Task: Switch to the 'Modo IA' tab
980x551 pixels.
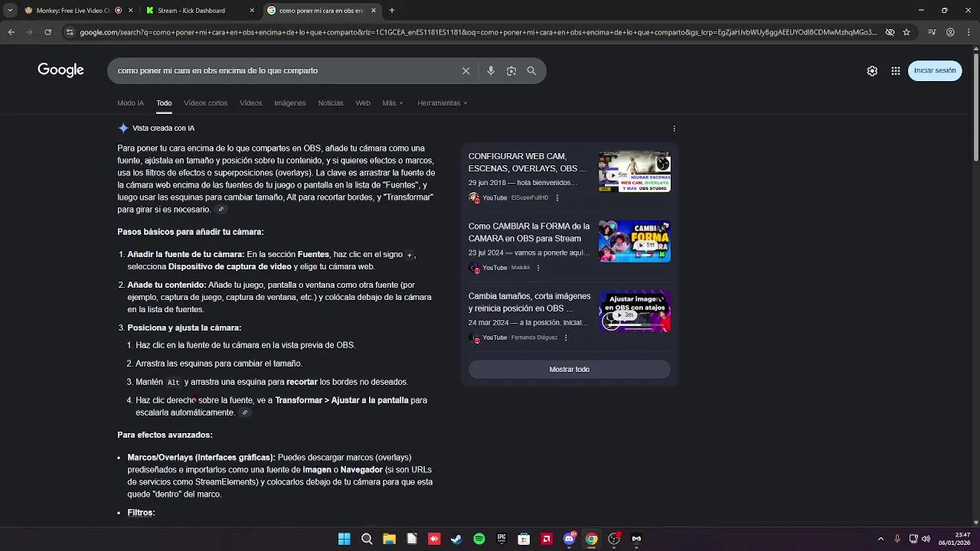Action: click(130, 103)
